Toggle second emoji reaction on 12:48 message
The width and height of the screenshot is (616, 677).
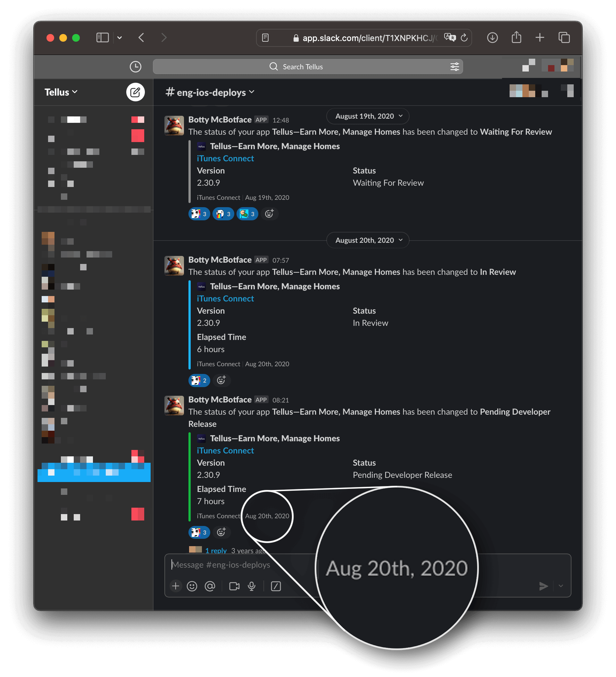click(223, 214)
